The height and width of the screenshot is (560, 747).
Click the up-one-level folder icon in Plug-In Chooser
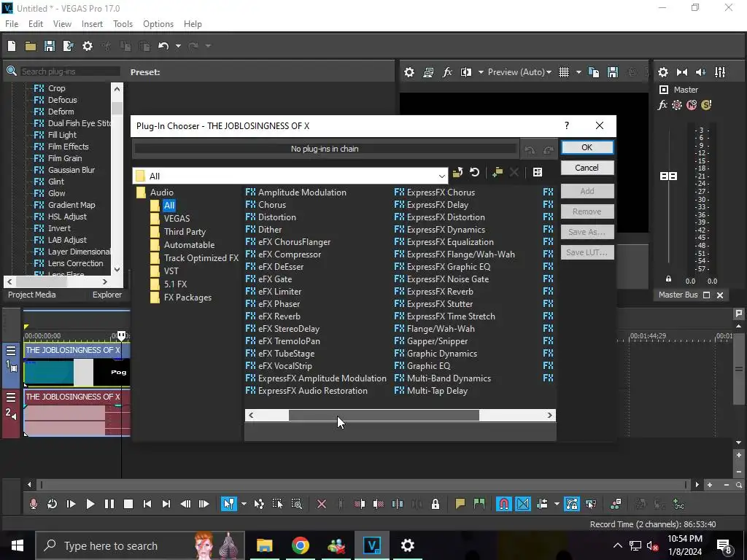pos(458,172)
